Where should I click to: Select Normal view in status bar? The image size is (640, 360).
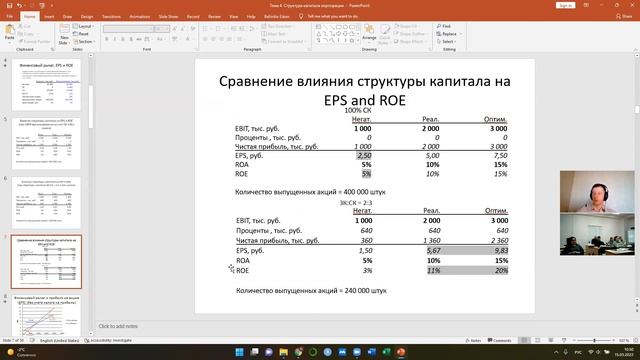524,340
